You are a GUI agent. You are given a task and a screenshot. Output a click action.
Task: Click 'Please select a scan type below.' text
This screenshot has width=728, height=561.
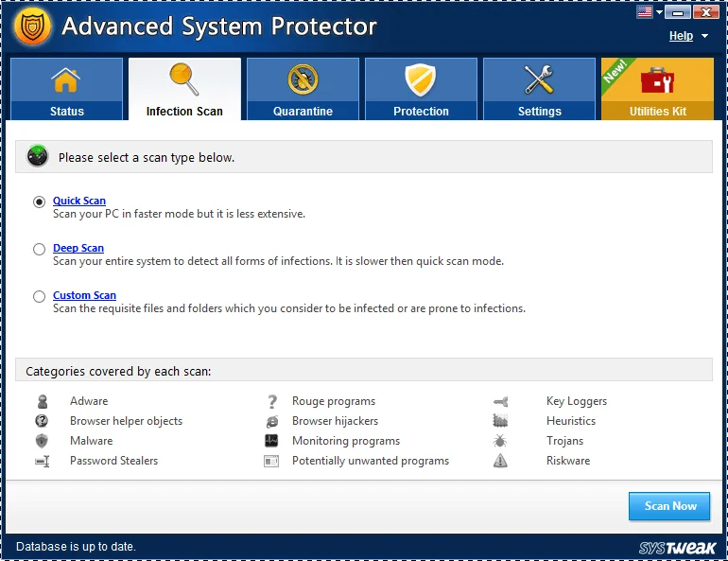[147, 158]
